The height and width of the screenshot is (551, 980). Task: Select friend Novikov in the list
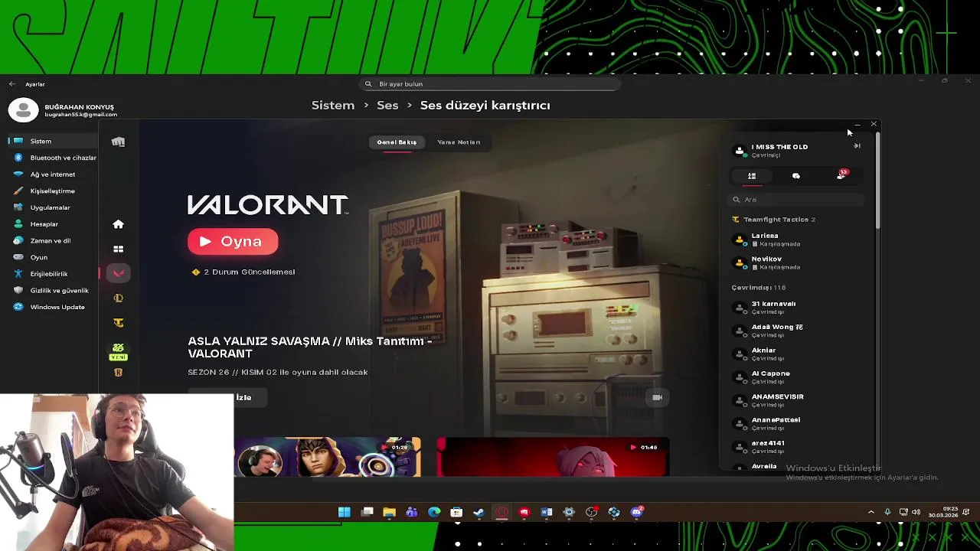[x=796, y=262]
